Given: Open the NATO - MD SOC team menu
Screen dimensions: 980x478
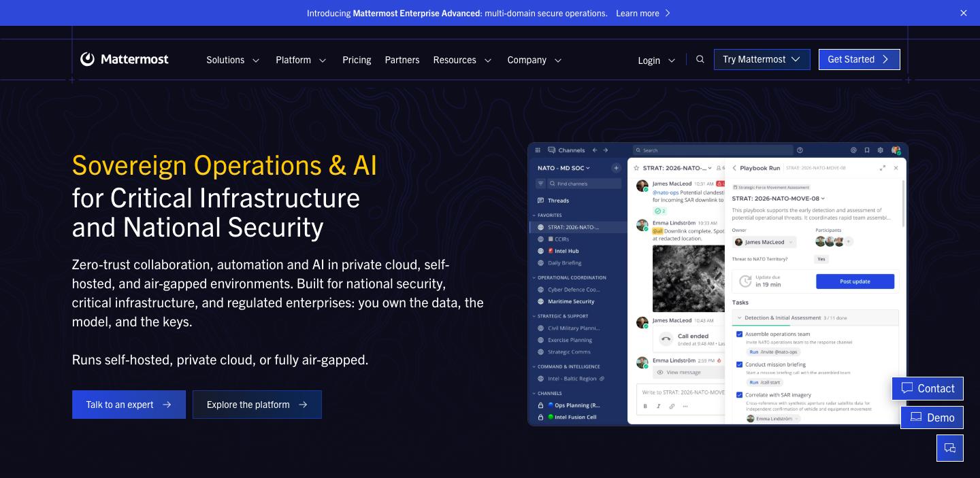Looking at the screenshot, I should coord(563,168).
